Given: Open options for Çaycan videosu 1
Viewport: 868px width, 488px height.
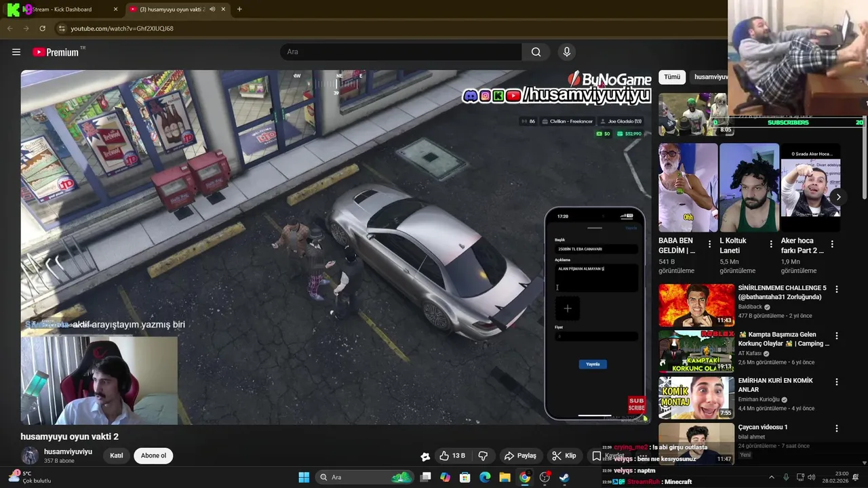Looking at the screenshot, I should (x=837, y=428).
